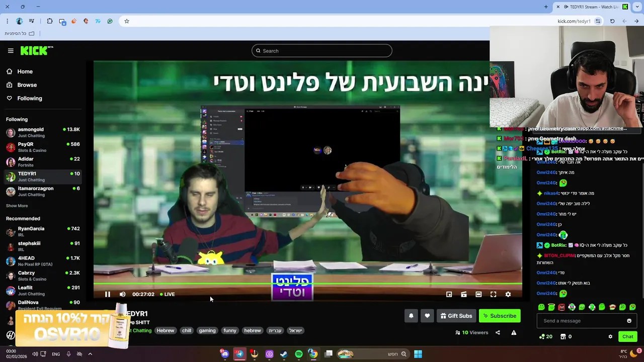644x362 pixels.
Task: Select the Hebrew tag chip
Action: (x=165, y=330)
